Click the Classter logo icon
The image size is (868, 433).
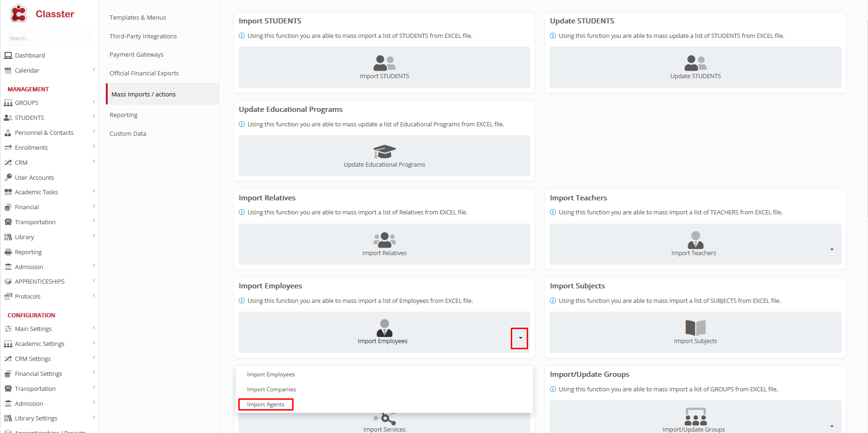pyautogui.click(x=19, y=14)
